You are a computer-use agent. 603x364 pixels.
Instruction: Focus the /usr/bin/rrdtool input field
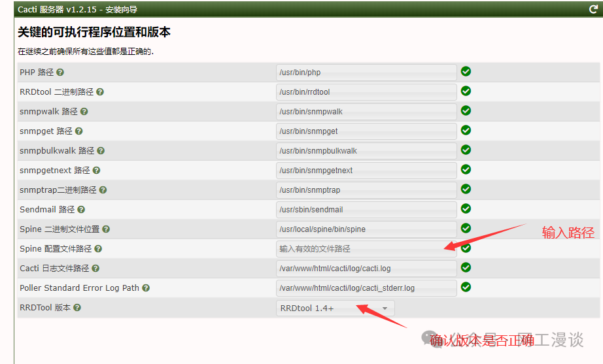[366, 92]
